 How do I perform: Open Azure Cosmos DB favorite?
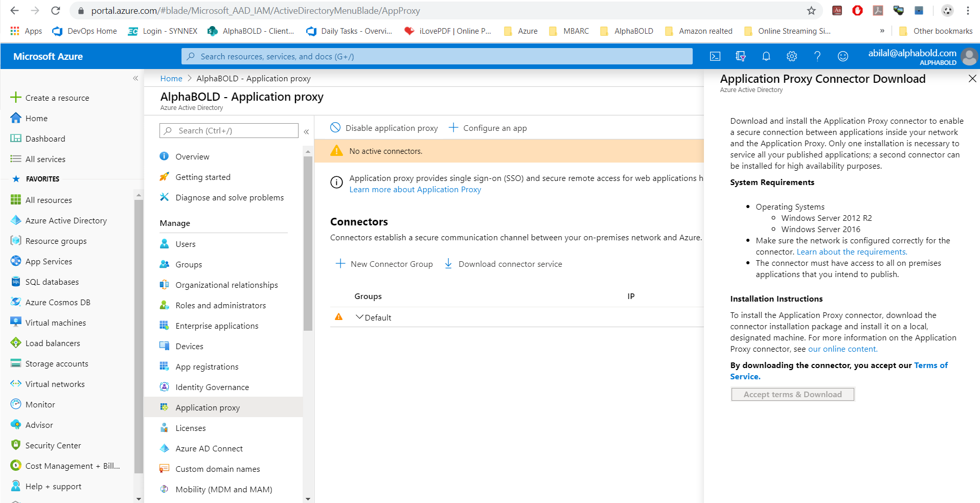[x=57, y=302]
